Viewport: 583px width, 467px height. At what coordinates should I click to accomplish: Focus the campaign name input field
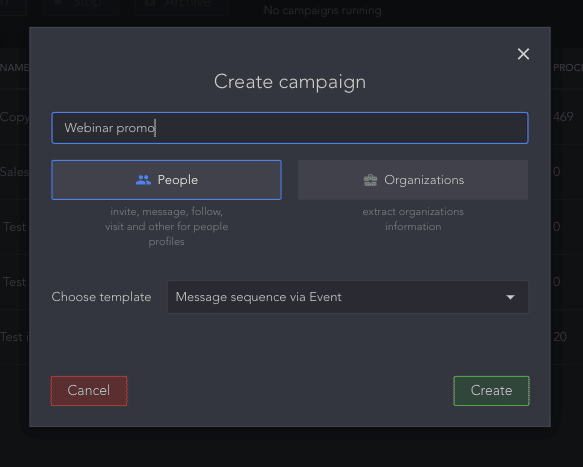290,128
